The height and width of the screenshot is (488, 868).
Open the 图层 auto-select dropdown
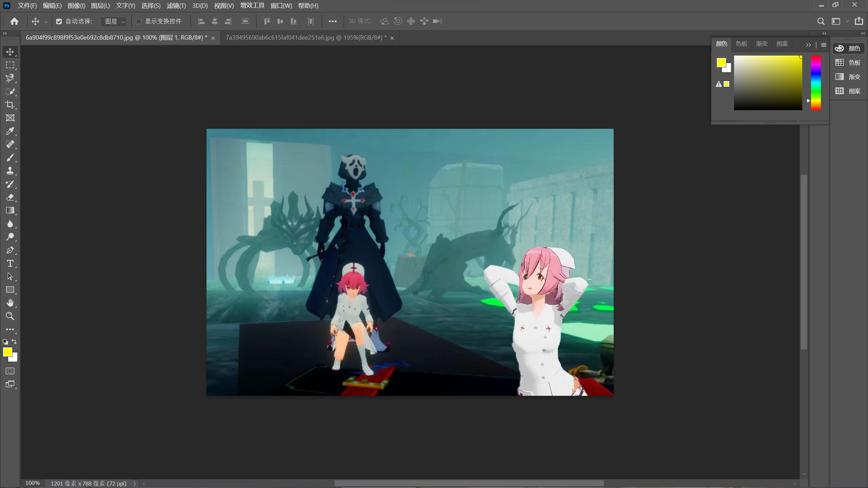114,21
